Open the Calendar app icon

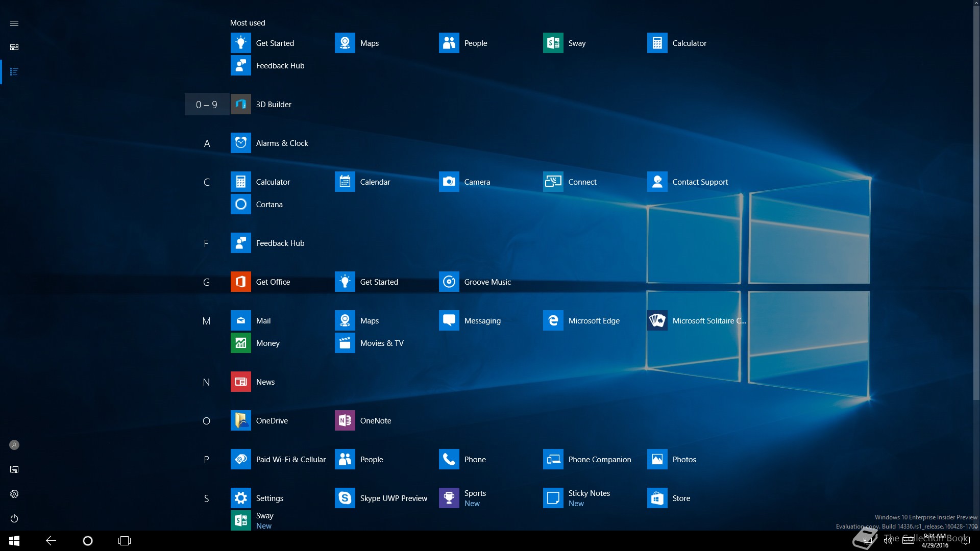(x=345, y=182)
